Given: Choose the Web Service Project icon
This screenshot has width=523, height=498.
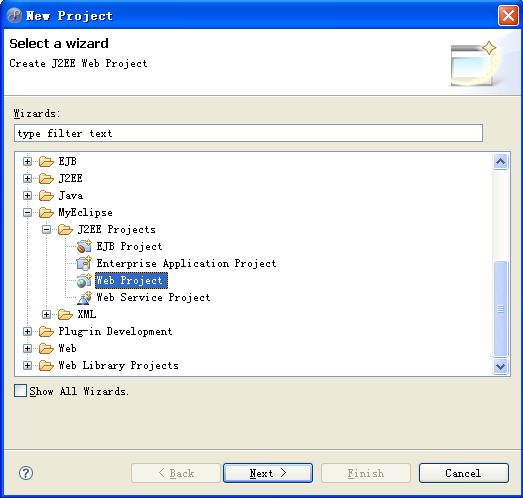Looking at the screenshot, I should click(84, 298).
